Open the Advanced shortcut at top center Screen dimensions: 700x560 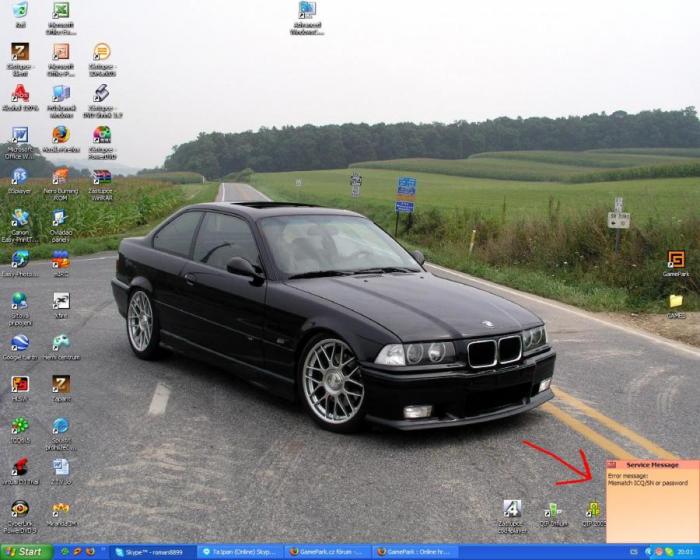(307, 10)
